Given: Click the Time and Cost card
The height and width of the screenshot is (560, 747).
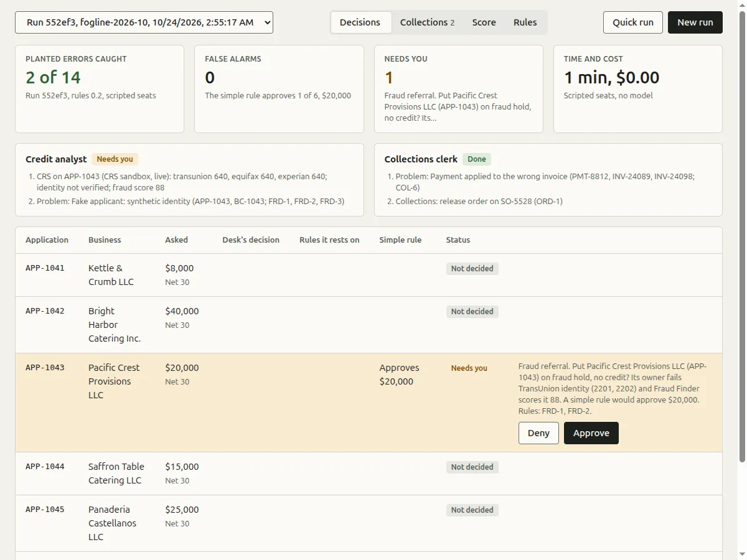Looking at the screenshot, I should (638, 89).
